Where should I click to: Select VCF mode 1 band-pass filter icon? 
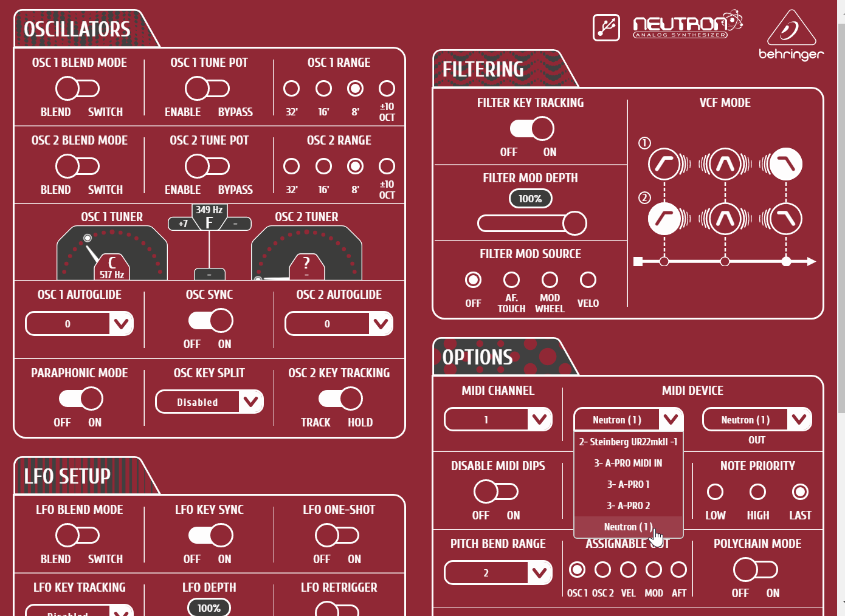725,164
